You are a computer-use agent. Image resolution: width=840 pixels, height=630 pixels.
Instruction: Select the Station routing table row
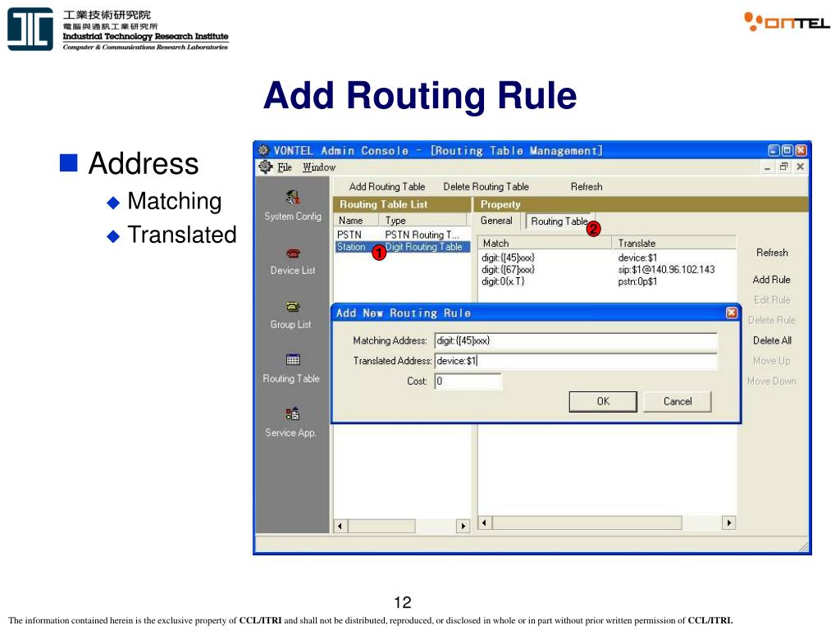[402, 247]
